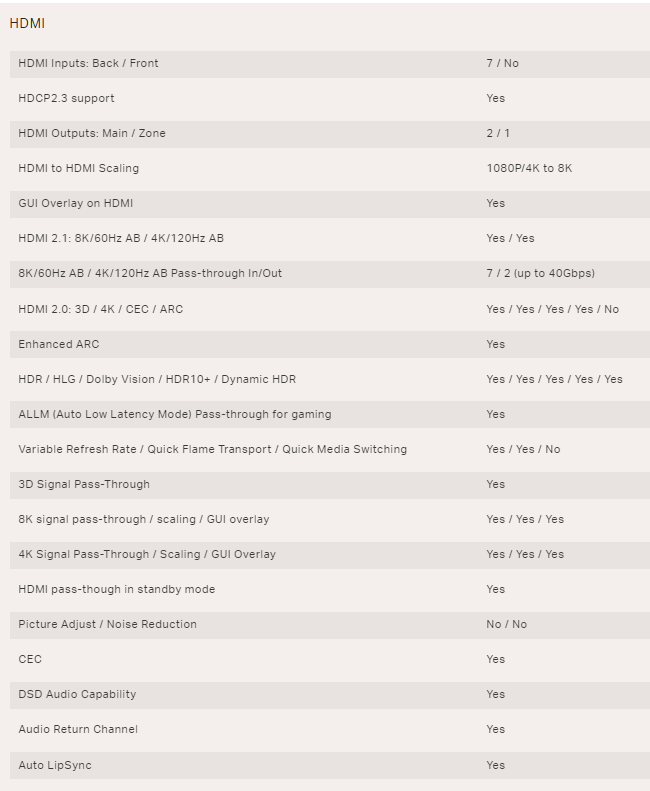Click the HDMI section heading
The width and height of the screenshot is (650, 791).
(27, 23)
